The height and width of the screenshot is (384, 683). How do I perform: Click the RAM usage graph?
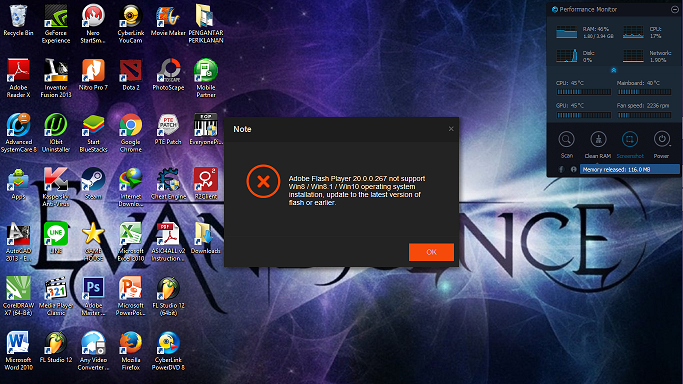(x=566, y=32)
